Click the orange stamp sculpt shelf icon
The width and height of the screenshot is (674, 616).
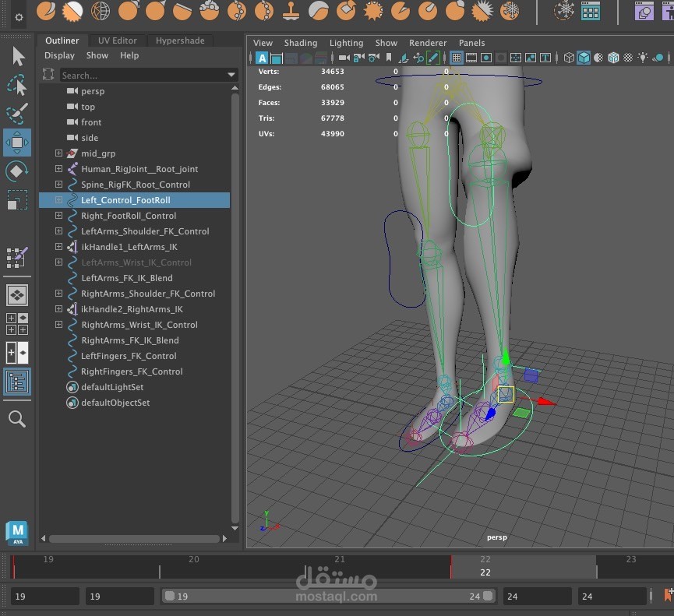[291, 11]
